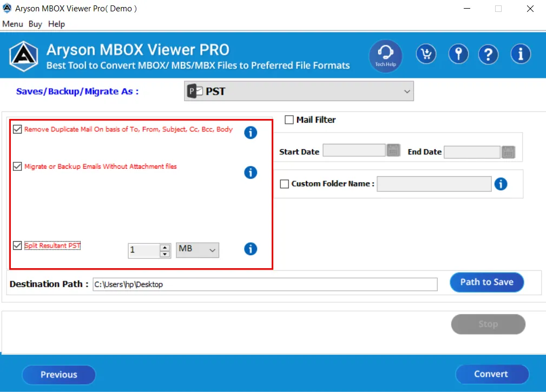546x392 pixels.
Task: Click the split size number field
Action: click(x=144, y=250)
